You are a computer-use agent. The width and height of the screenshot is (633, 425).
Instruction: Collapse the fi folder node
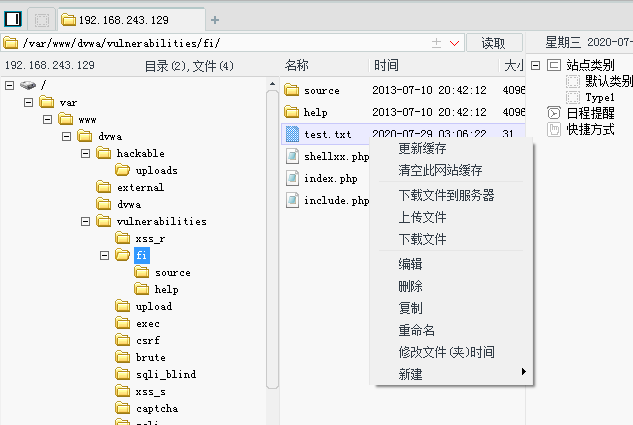[104, 255]
